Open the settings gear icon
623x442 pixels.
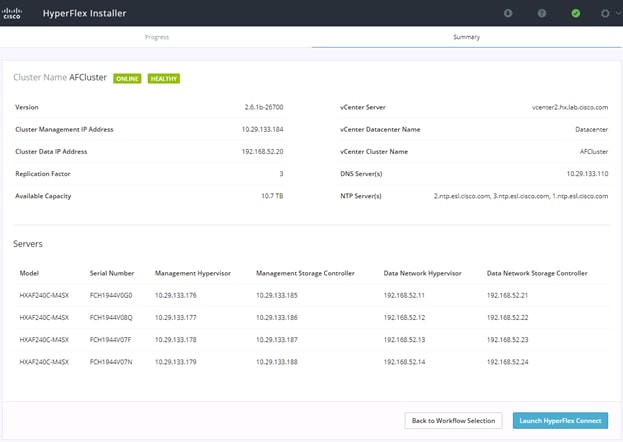point(605,13)
